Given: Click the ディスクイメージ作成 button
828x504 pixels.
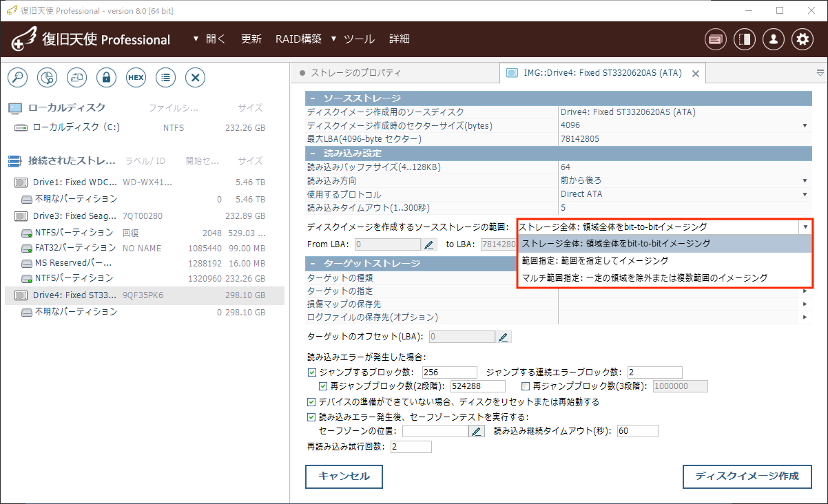Looking at the screenshot, I should [x=747, y=476].
